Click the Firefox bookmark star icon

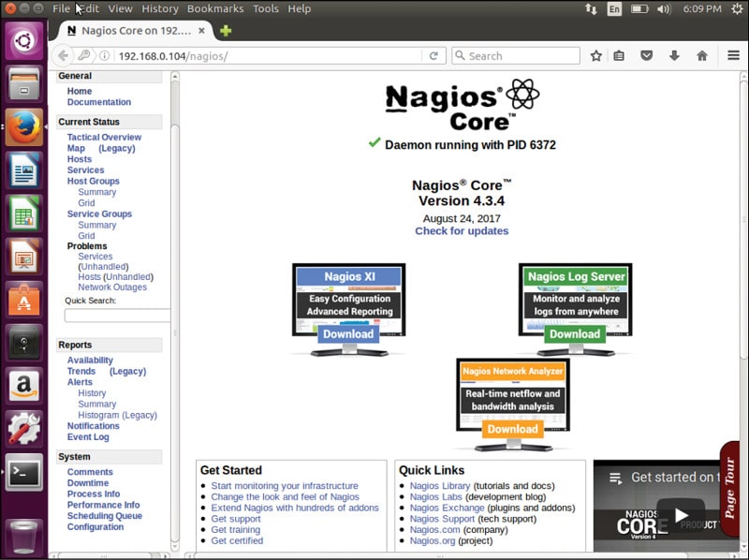pos(596,56)
